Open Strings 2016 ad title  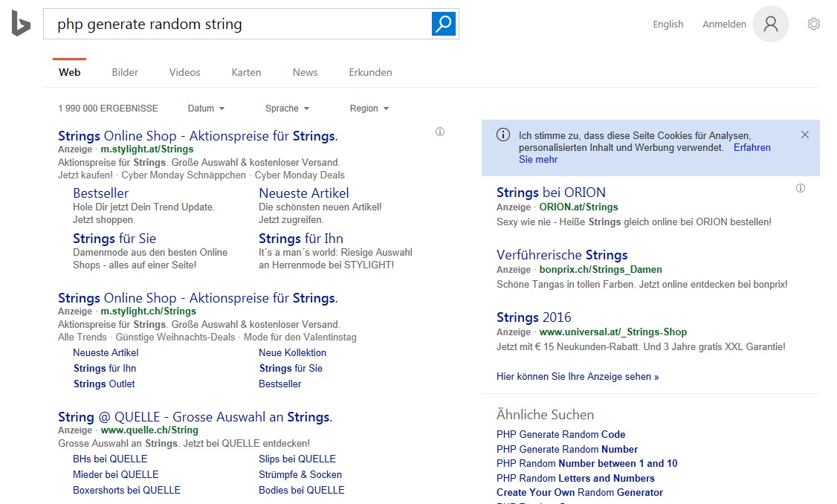tap(534, 317)
